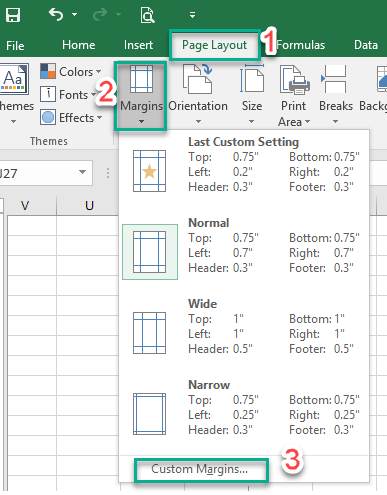Switch to the Home tab
387x495 pixels.
tap(79, 45)
